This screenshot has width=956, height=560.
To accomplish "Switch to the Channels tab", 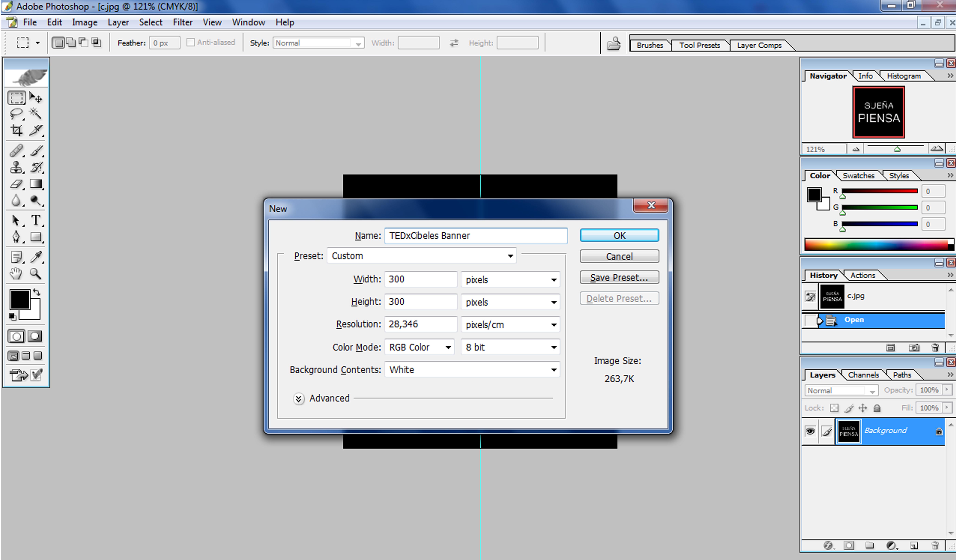I will pos(863,375).
